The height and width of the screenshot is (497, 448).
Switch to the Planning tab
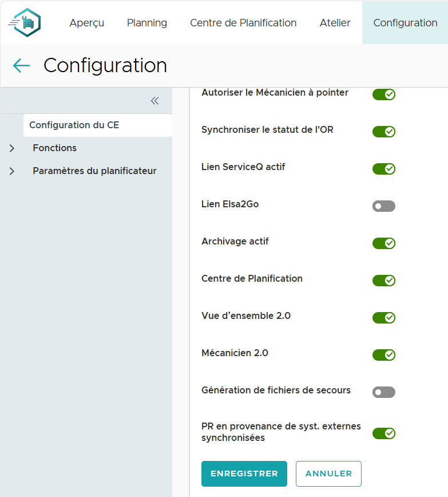point(147,23)
